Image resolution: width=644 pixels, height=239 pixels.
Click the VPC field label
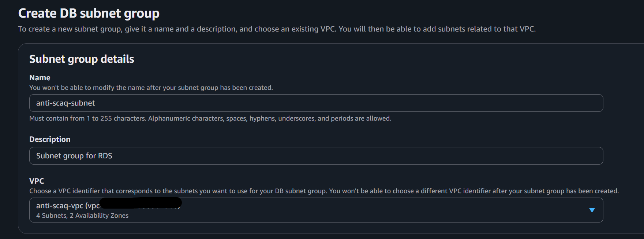pos(37,181)
